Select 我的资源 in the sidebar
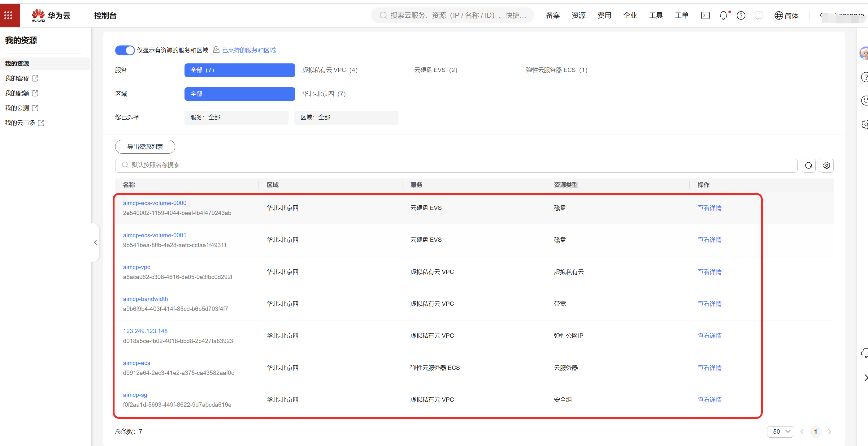868x446 pixels. tap(45, 64)
